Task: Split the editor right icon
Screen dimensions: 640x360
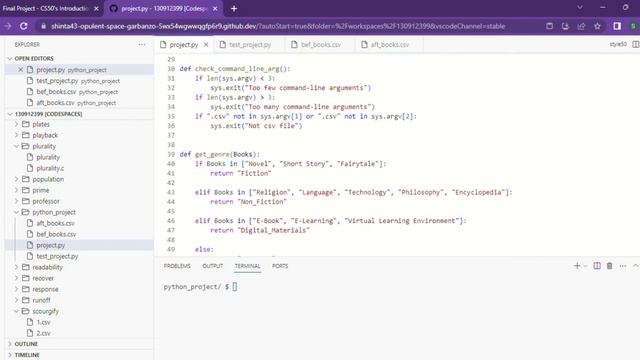Action: coord(636,44)
